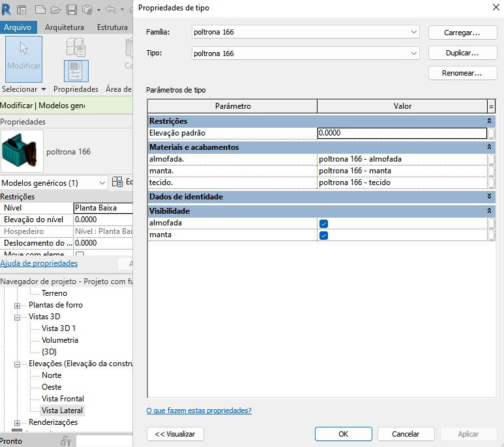Collapse the Vistas 3D node
Screen dimensions: 504x447
[x=18, y=317]
